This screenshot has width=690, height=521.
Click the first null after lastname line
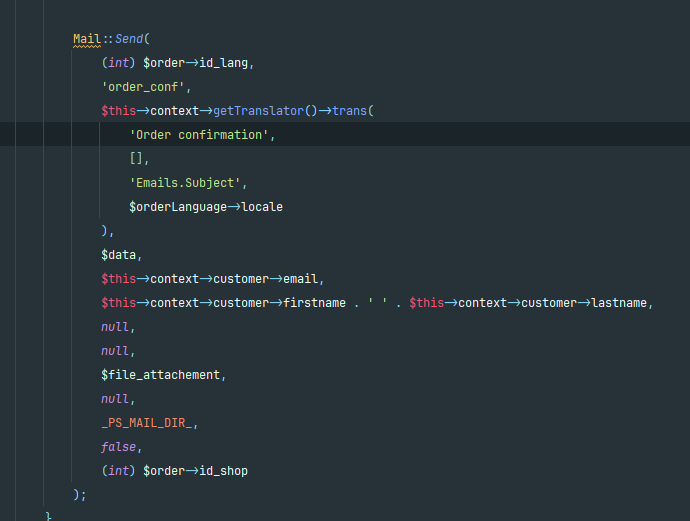[115, 327]
